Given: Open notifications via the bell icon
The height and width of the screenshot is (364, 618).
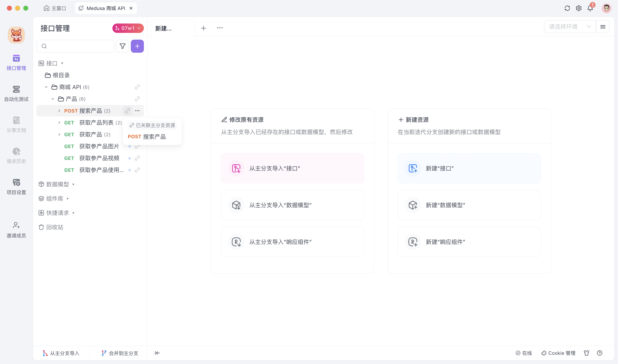Looking at the screenshot, I should (x=590, y=8).
